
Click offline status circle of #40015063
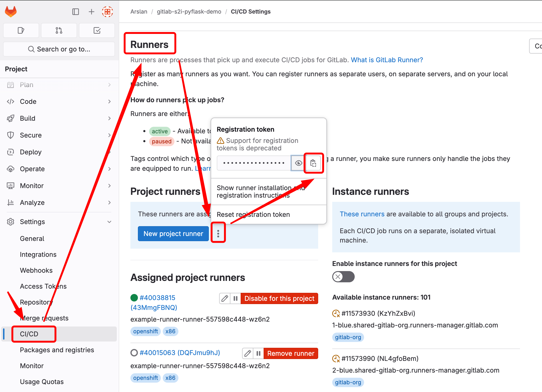point(134,353)
